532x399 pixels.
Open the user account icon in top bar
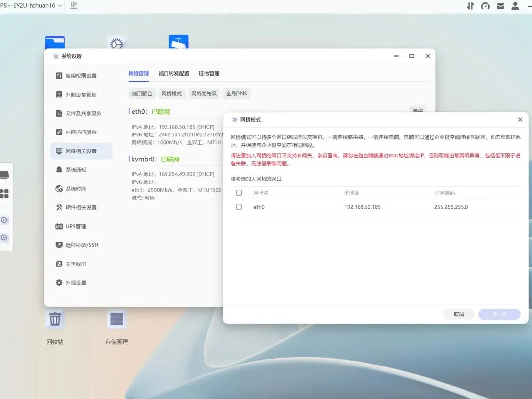515,6
